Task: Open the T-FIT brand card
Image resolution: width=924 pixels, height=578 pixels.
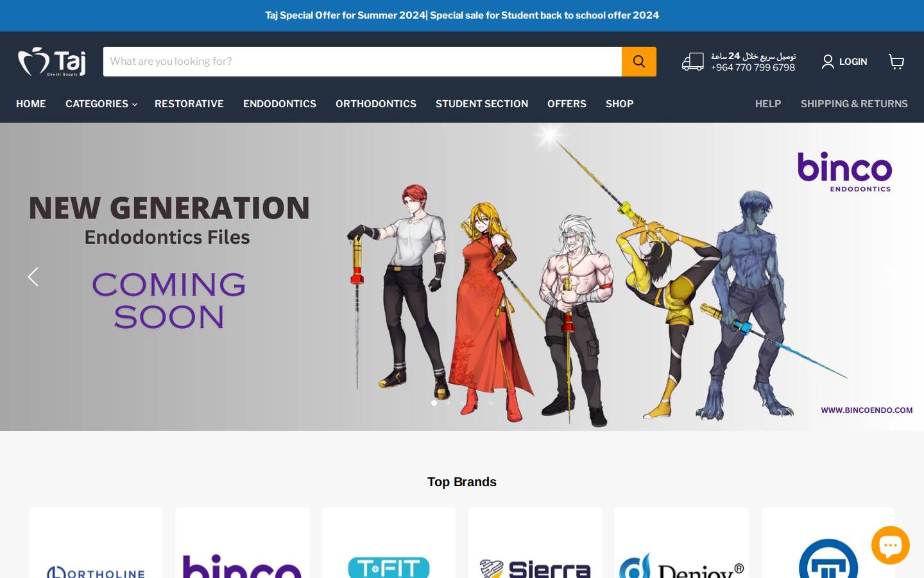Action: (389, 543)
